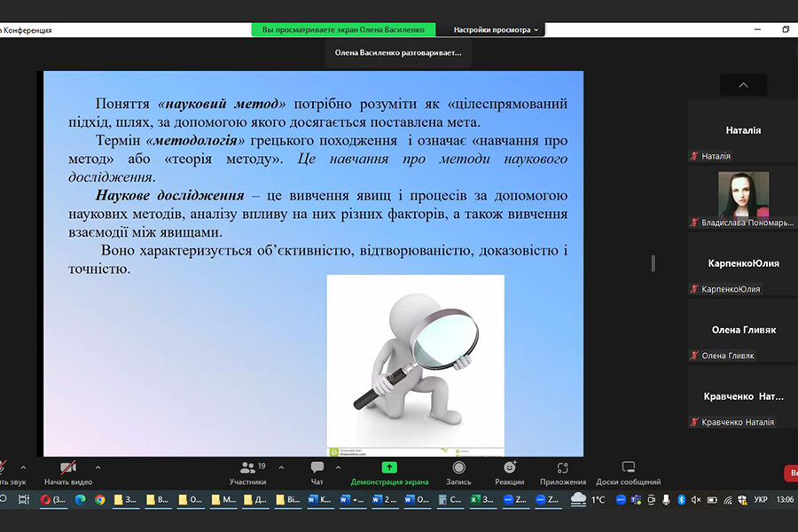Select the КарпенкоЮлия participant tile
This screenshot has height=532, width=798.
(743, 263)
